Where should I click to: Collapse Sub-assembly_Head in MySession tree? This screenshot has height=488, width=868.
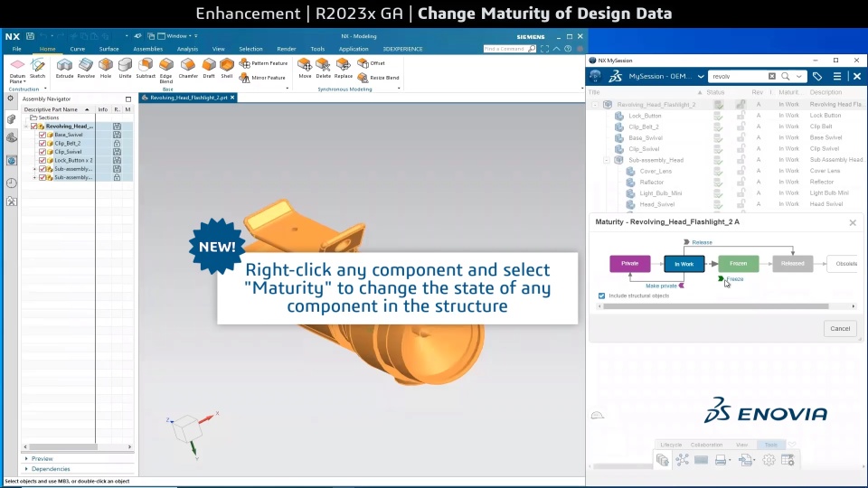[606, 160]
